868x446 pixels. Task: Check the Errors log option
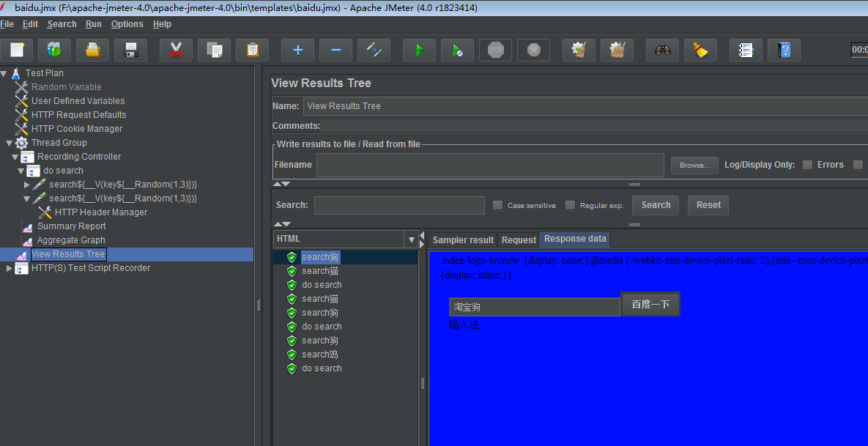807,165
